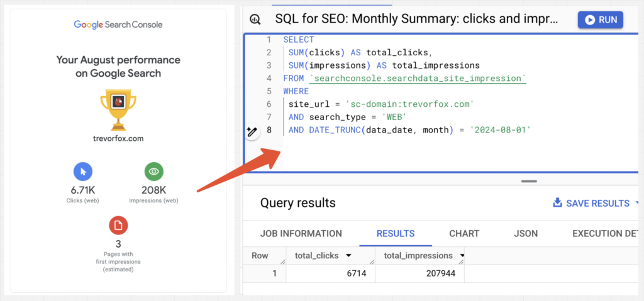Image resolution: width=644 pixels, height=301 pixels.
Task: Open the EXECUTION DETAILS tab
Action: [x=605, y=234]
